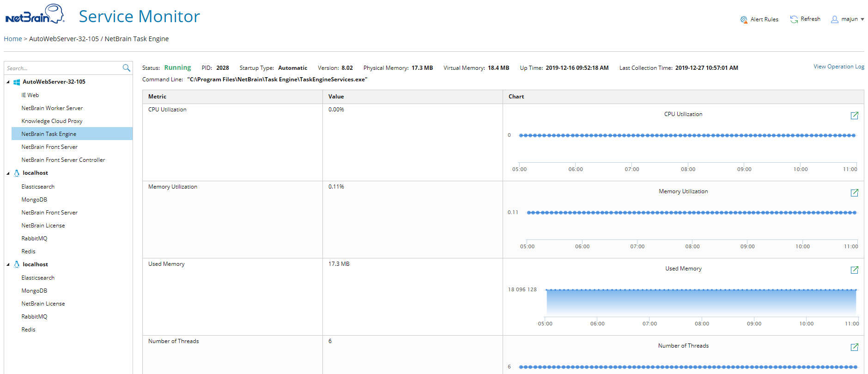Viewport: 868px width, 374px height.
Task: Expand the CPU Utilization chart
Action: pyautogui.click(x=855, y=116)
